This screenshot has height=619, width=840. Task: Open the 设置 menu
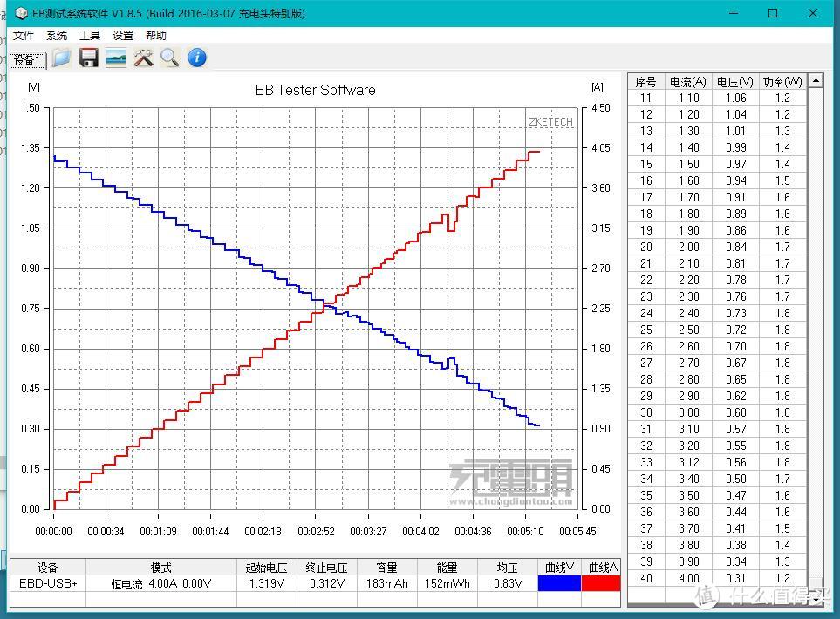point(123,36)
